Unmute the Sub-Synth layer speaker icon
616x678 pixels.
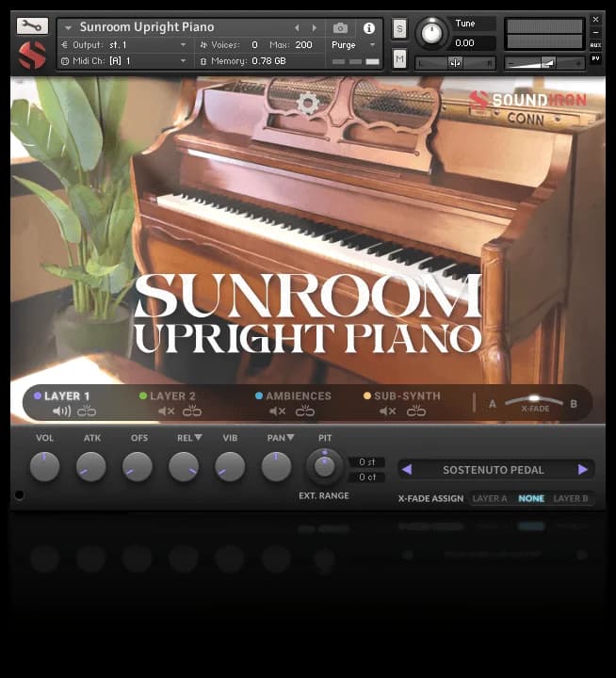click(x=388, y=411)
